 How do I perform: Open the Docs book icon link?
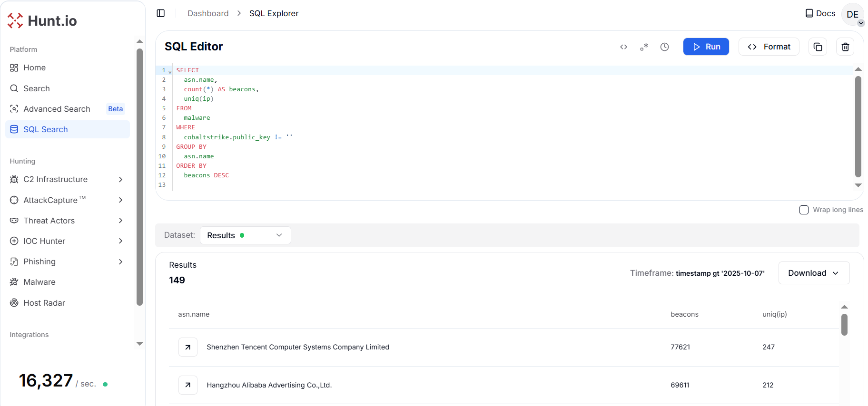click(x=819, y=13)
